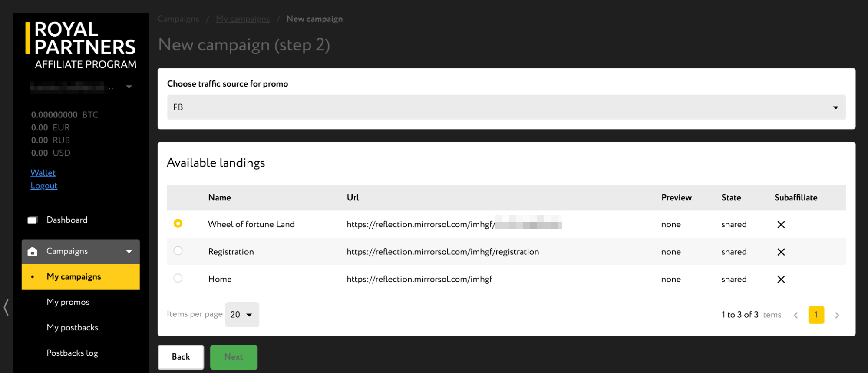Click the Registration landing name
Image resolution: width=868 pixels, height=373 pixels.
pos(231,252)
